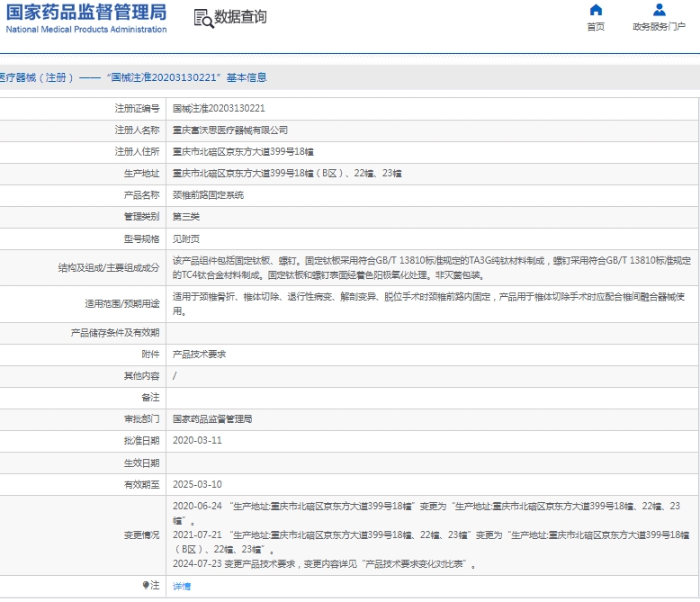Click the 结构及组成/主要组成成分 label
The image size is (700, 602).
click(109, 268)
